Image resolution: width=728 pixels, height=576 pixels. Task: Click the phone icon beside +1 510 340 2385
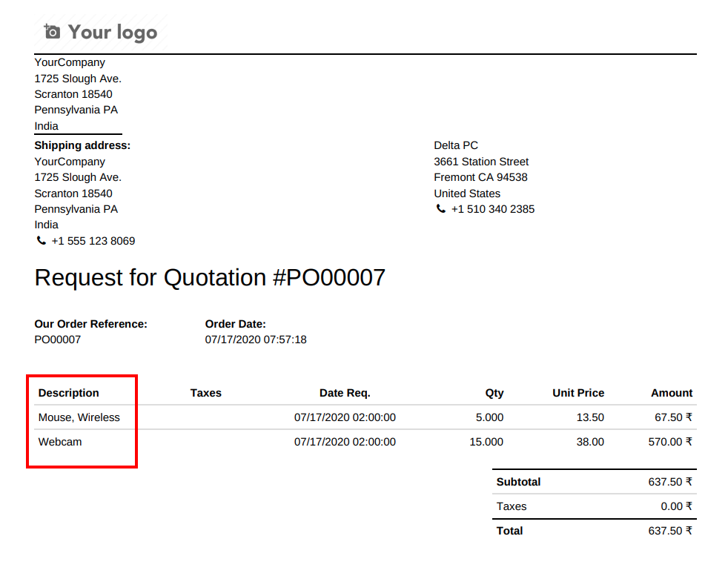[440, 209]
